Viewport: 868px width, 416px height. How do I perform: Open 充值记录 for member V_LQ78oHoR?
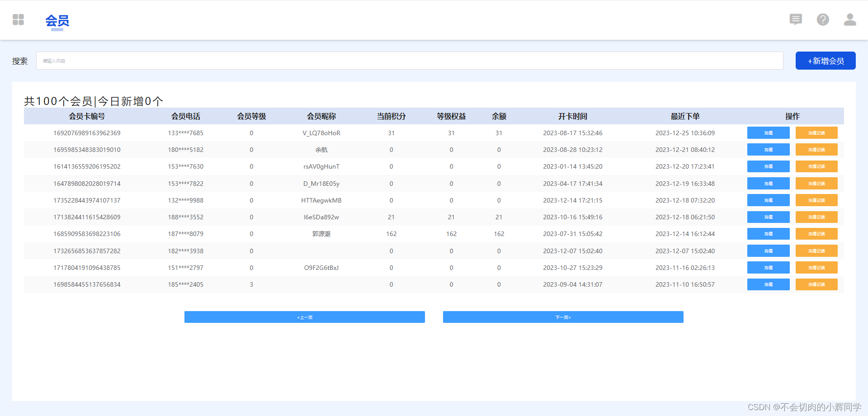[x=816, y=132]
